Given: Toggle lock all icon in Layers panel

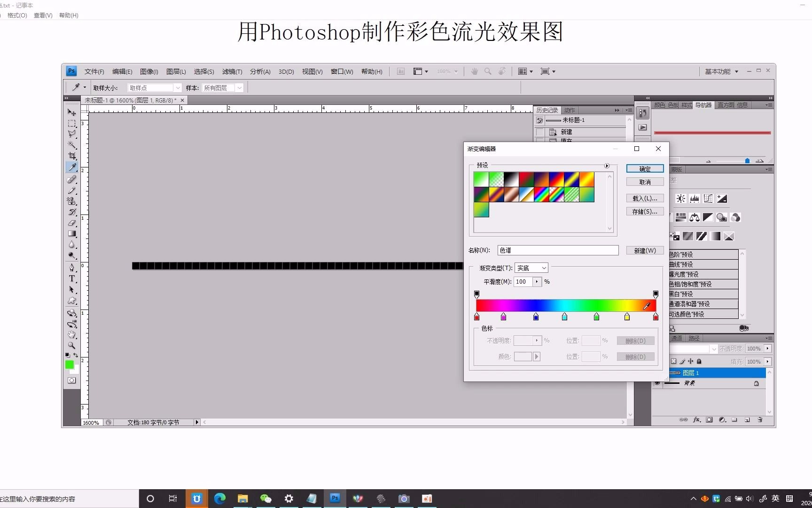Looking at the screenshot, I should 699,361.
